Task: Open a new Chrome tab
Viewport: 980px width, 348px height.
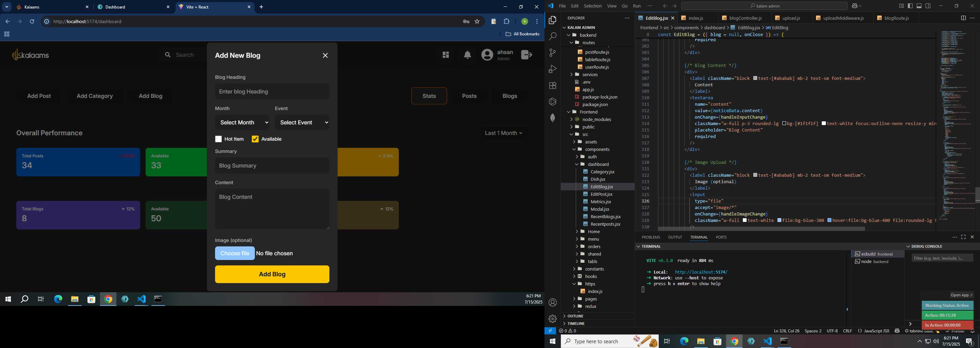Action: pyautogui.click(x=261, y=7)
